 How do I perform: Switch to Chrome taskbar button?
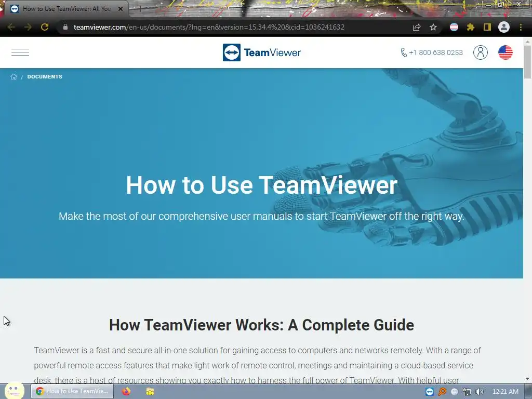(72, 391)
